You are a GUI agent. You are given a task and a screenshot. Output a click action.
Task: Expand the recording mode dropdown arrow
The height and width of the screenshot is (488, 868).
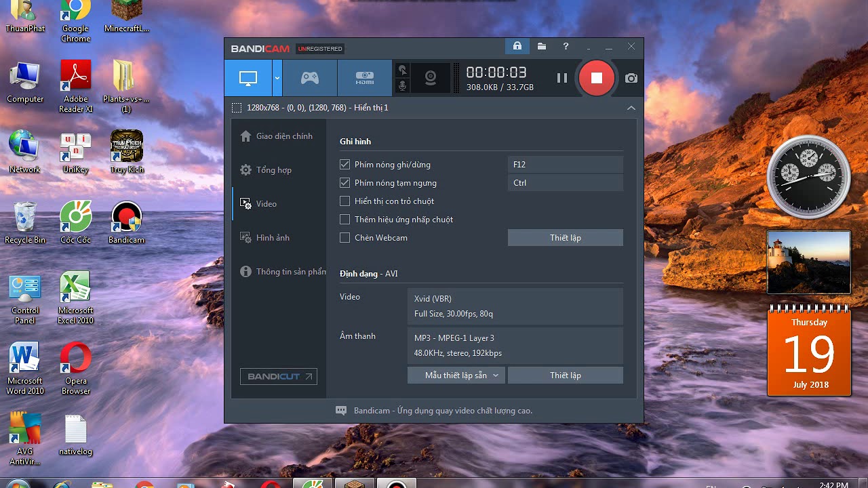[x=277, y=78]
